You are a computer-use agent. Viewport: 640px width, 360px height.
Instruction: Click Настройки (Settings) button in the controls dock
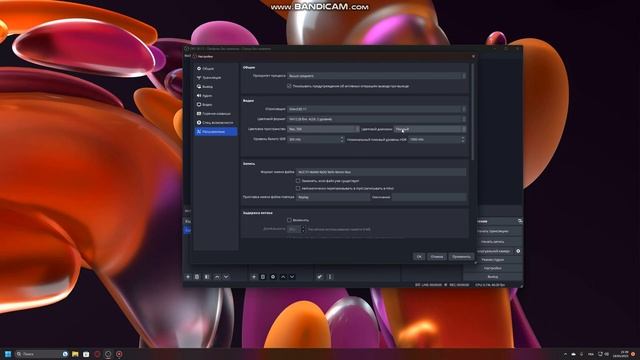click(x=493, y=268)
